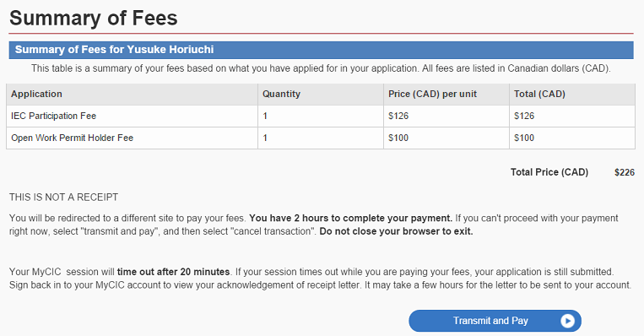Click the THIS IS NOT A RECEIPT text
Screen dimensions: 644x336
[63, 198]
